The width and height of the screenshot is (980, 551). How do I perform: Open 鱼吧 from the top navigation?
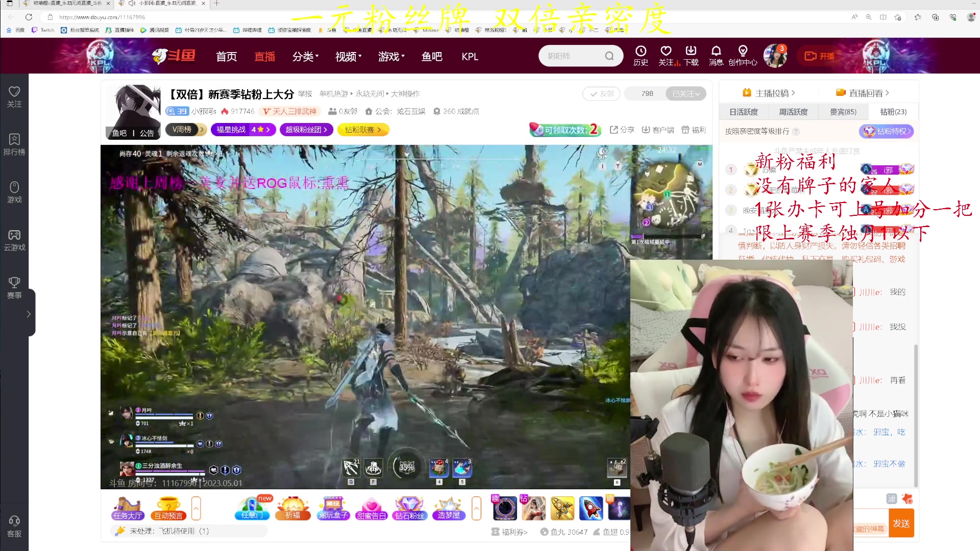pos(431,57)
